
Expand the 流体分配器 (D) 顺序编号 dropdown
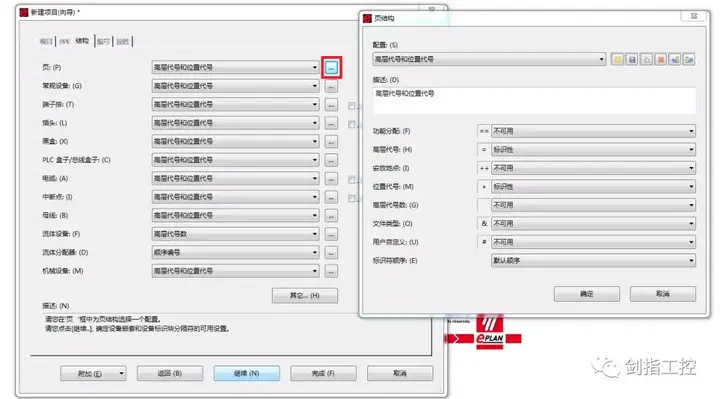pos(236,253)
